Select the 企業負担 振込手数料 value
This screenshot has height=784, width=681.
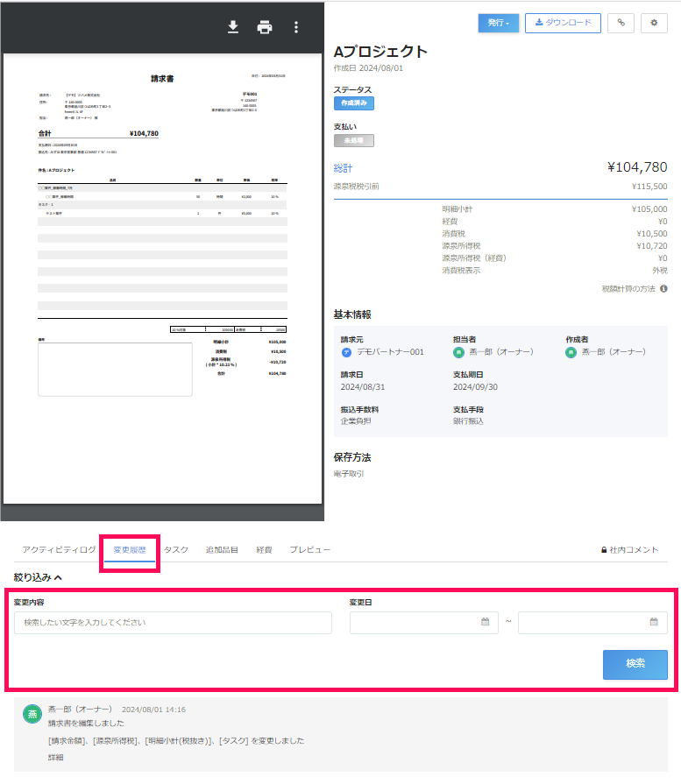pyautogui.click(x=356, y=421)
